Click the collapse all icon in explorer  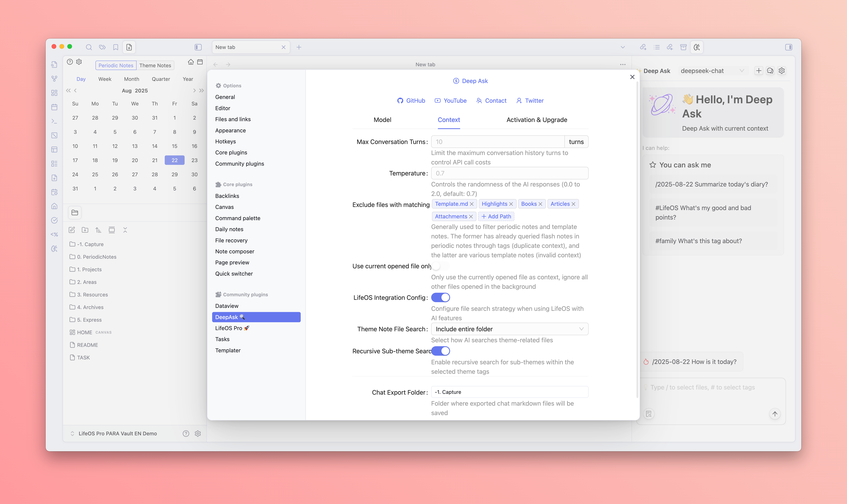(125, 230)
